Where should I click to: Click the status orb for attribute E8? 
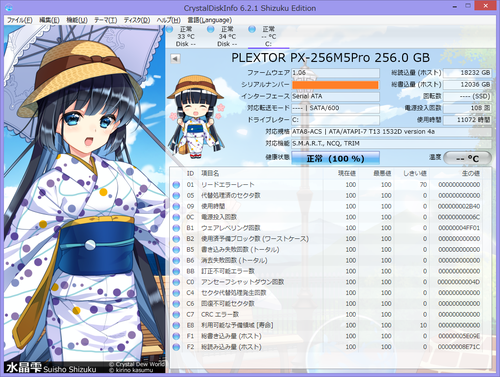pyautogui.click(x=176, y=325)
